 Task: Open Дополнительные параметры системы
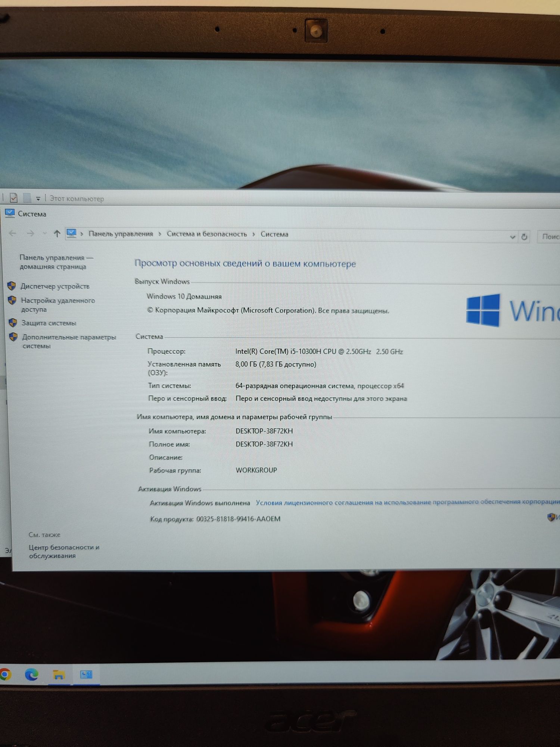(x=69, y=341)
